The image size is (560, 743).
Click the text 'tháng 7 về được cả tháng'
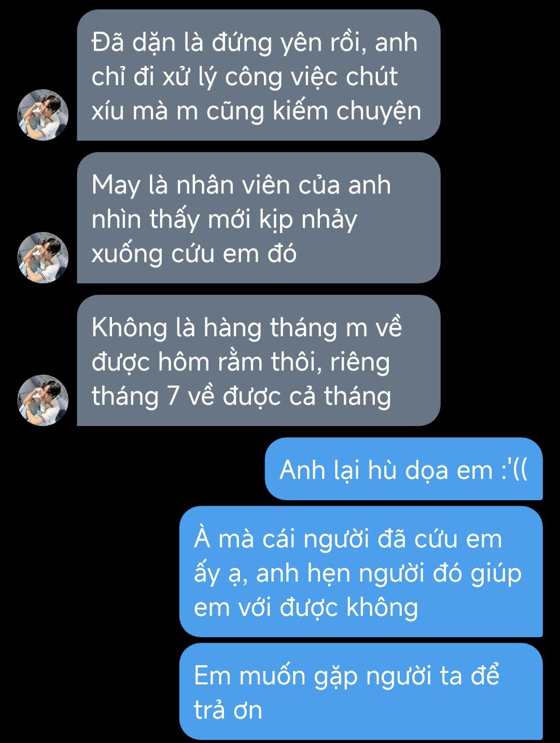pyautogui.click(x=241, y=396)
